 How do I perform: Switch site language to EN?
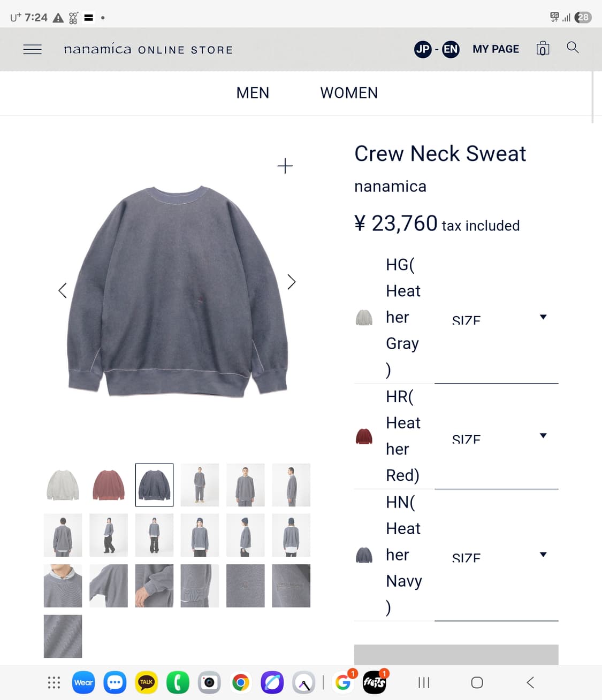[451, 49]
